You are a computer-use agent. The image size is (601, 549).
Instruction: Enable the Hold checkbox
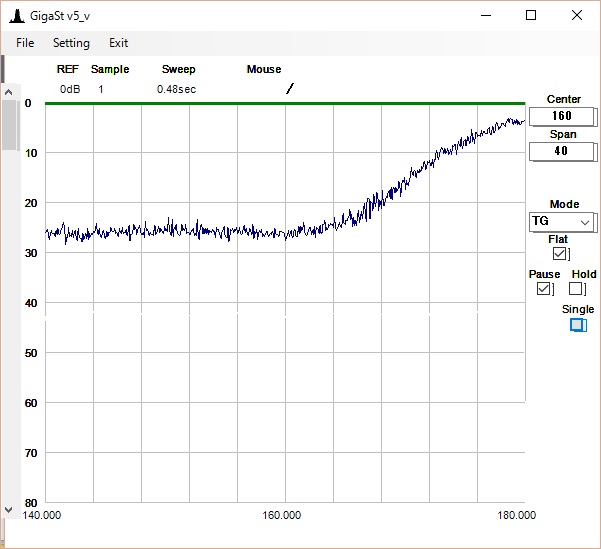click(x=576, y=289)
